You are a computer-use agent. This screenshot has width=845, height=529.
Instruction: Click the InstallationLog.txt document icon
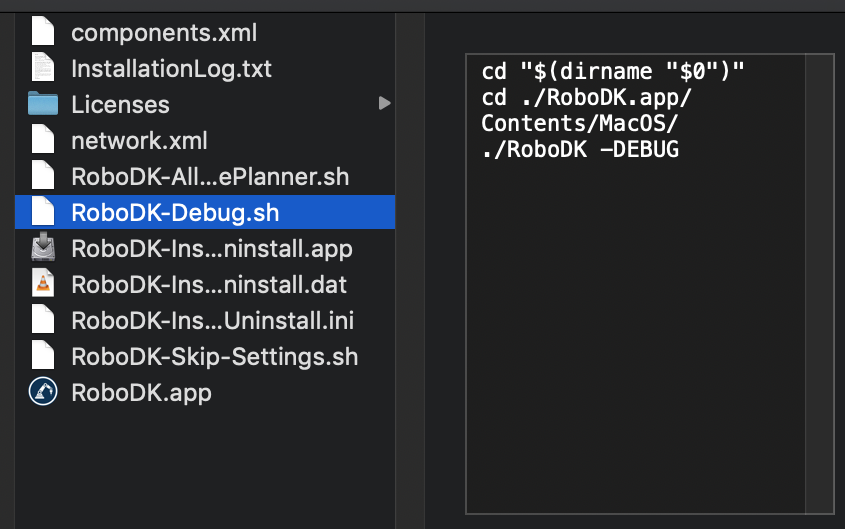coord(43,68)
